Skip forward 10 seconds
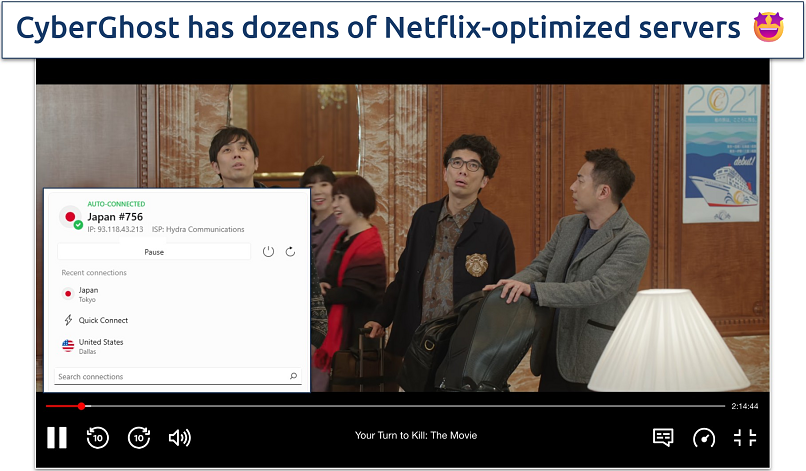The height and width of the screenshot is (471, 806). pos(139,438)
